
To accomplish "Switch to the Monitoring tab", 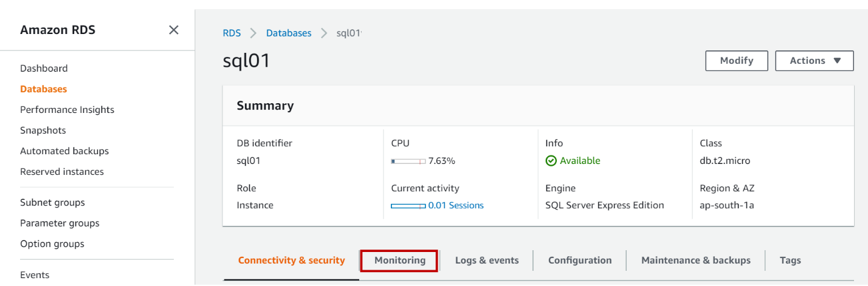I will pyautogui.click(x=399, y=260).
